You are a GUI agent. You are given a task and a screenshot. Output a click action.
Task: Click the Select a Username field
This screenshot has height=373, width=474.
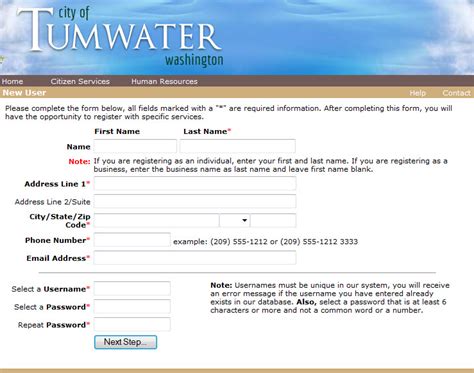click(132, 288)
